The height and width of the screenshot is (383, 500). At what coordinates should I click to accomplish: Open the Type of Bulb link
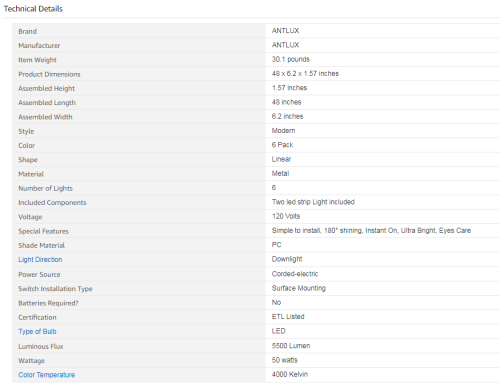coord(37,331)
